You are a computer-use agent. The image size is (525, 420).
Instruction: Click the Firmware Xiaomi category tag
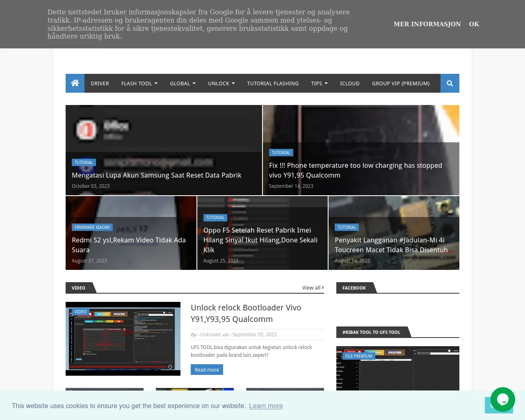(x=92, y=227)
